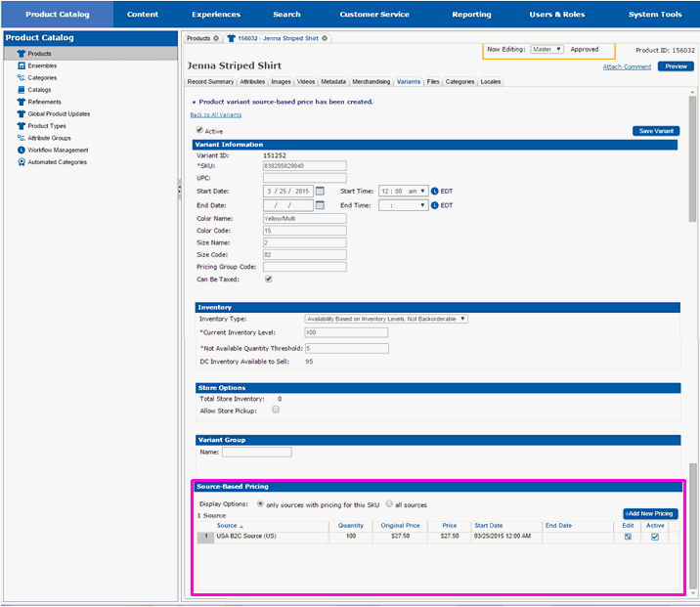Select the all sources radio button
Screen dimensions: 700x607
pos(389,503)
